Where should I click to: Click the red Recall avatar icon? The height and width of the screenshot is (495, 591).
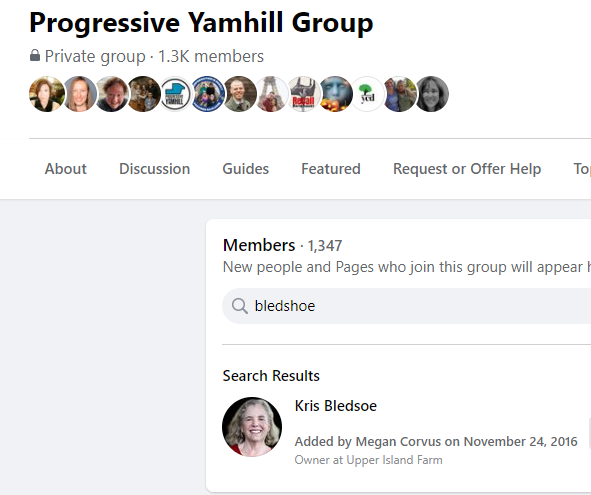[x=303, y=94]
